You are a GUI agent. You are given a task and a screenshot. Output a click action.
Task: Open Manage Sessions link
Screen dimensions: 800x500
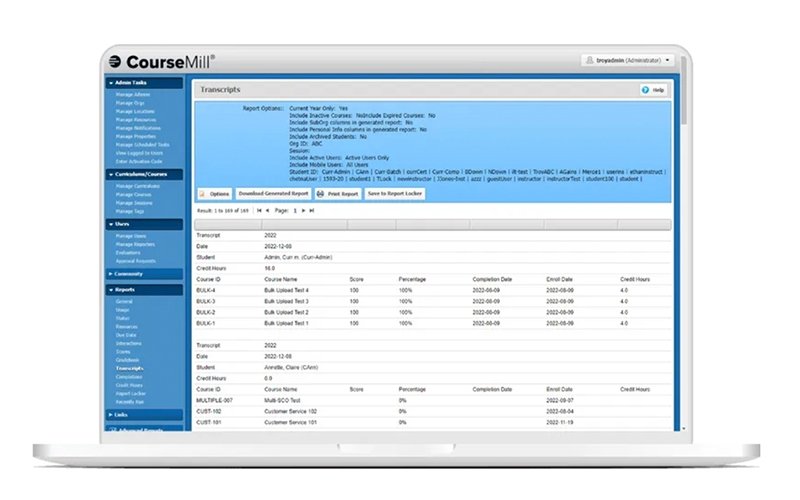click(134, 203)
